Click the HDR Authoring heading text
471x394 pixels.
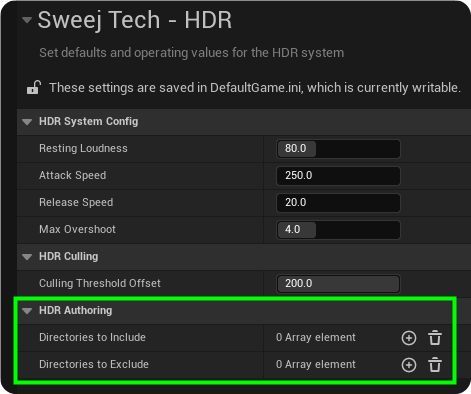click(76, 310)
